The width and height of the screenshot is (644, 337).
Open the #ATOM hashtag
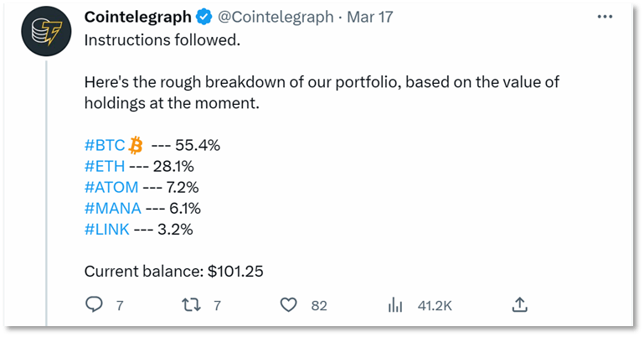(111, 187)
